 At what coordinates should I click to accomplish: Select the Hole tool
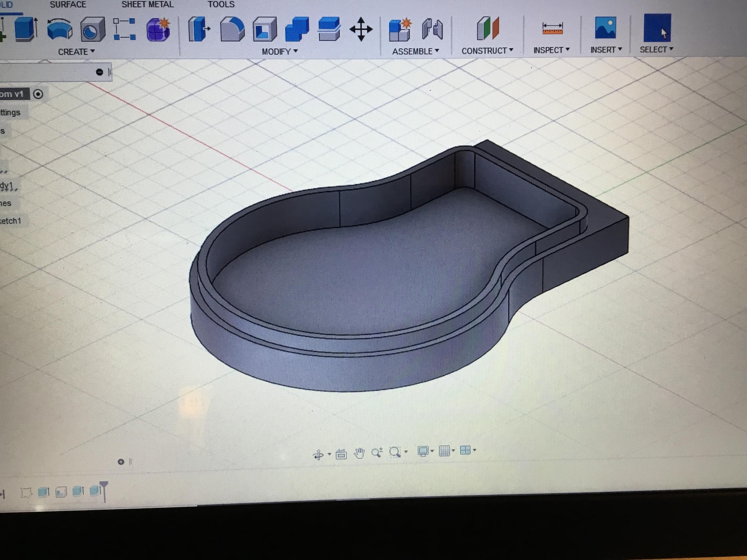coord(92,30)
